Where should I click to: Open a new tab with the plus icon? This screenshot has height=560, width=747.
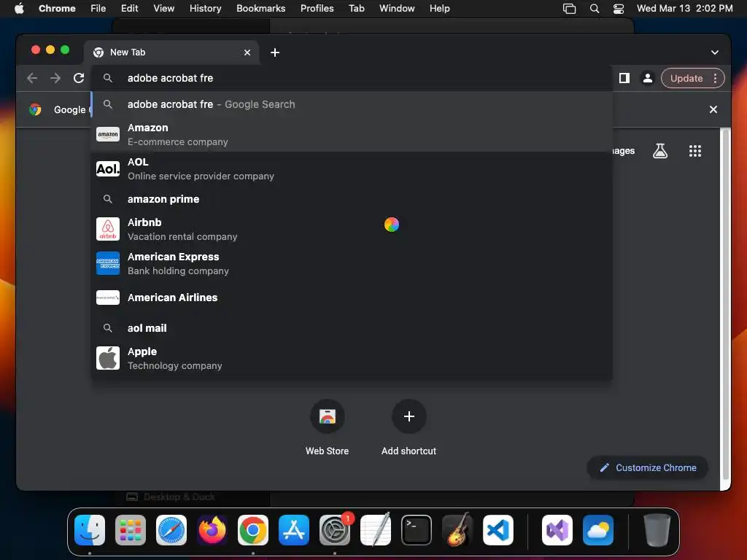coord(275,52)
